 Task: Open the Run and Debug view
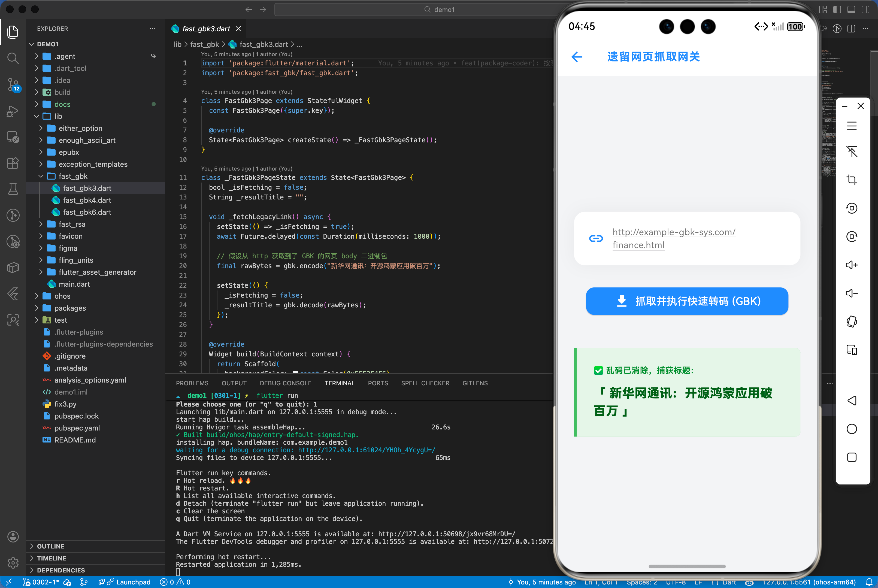(13, 111)
